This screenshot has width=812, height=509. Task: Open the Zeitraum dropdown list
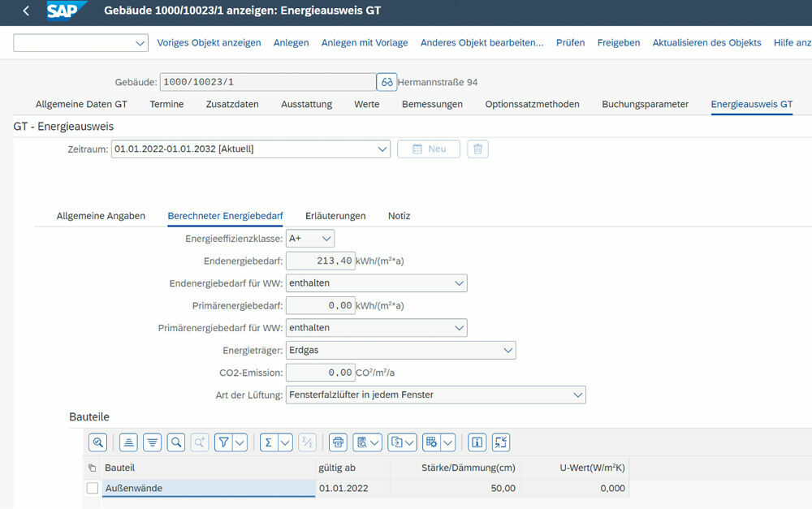(x=382, y=149)
